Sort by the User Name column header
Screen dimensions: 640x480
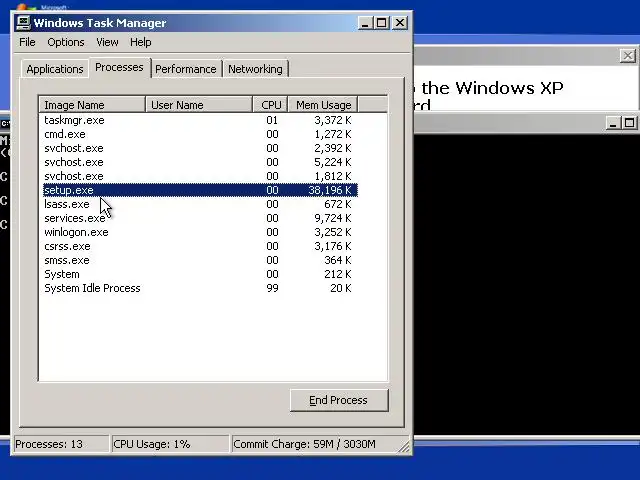click(x=199, y=105)
